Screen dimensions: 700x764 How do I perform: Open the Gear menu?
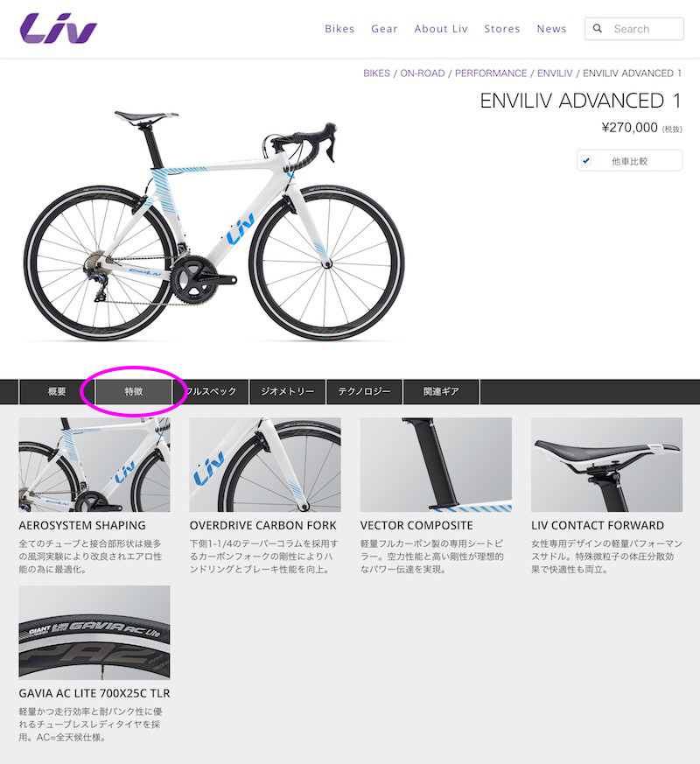pos(384,29)
